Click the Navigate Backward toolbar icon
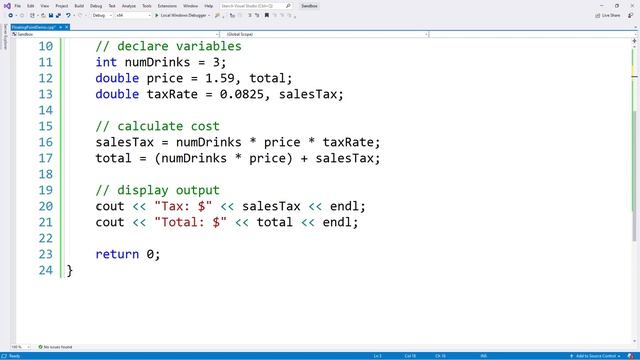 click(x=11, y=16)
